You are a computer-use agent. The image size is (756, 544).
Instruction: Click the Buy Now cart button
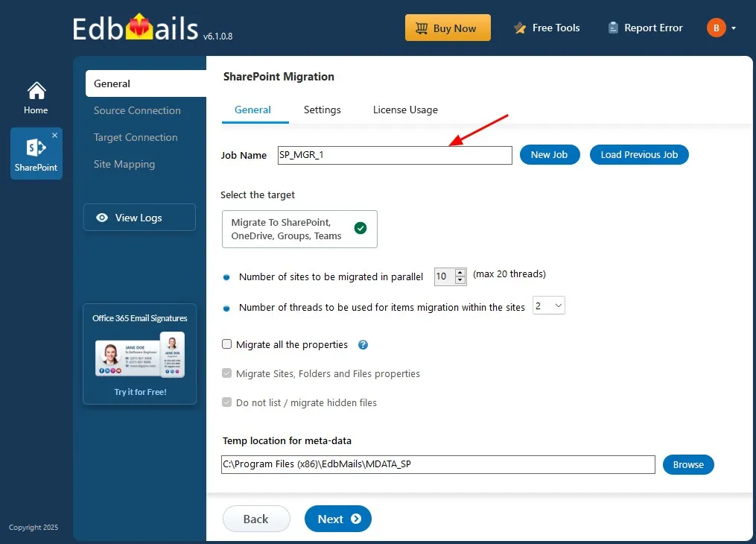(448, 28)
